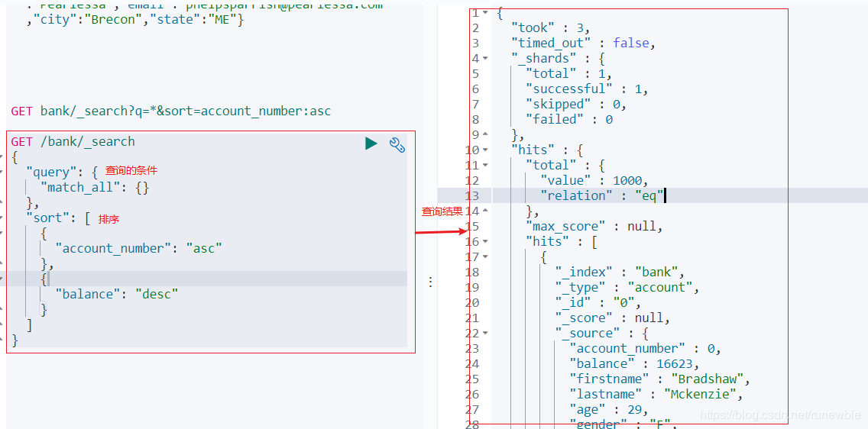Click the "age" : 29 line
868x429 pixels.
[609, 409]
